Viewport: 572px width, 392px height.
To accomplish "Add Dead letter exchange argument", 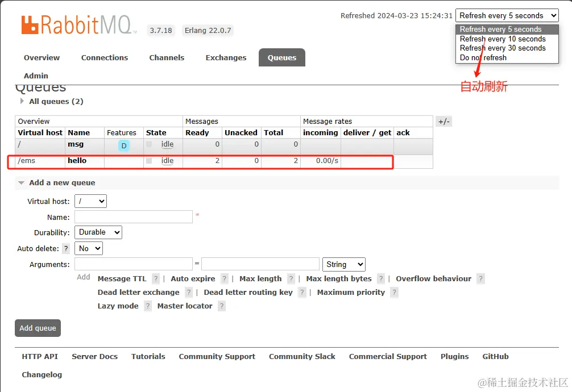I will tap(139, 293).
